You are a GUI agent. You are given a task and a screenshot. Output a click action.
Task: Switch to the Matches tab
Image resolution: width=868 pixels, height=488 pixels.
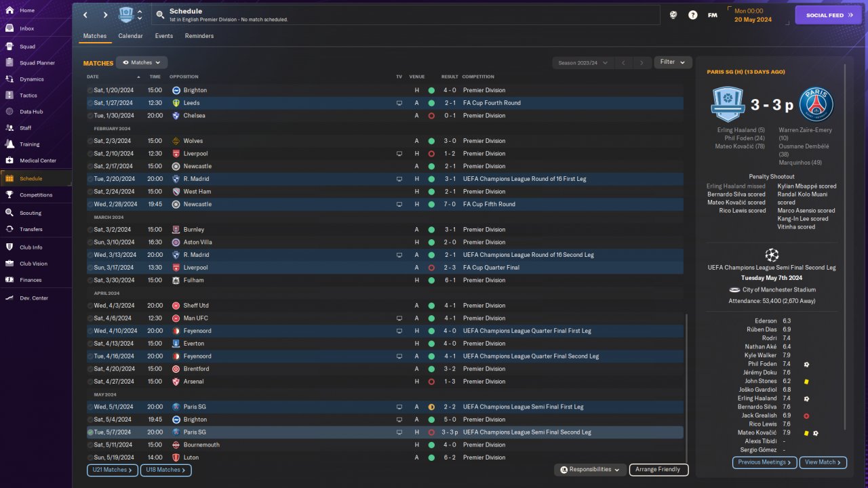[95, 36]
